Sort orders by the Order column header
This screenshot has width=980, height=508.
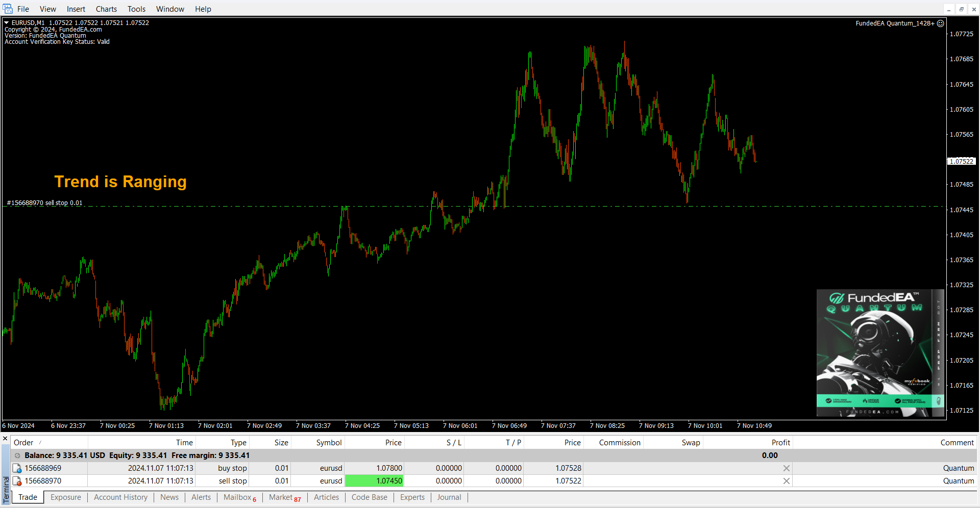[x=23, y=443]
